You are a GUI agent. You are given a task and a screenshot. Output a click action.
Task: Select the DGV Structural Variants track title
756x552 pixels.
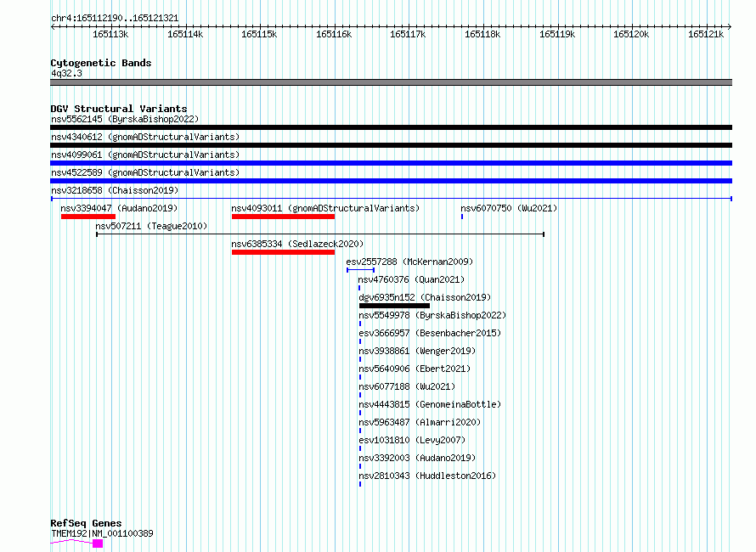119,109
